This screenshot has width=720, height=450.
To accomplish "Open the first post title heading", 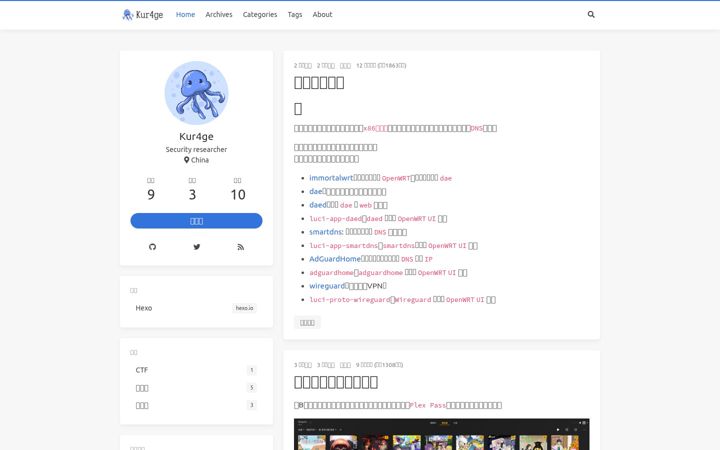I will point(319,83).
